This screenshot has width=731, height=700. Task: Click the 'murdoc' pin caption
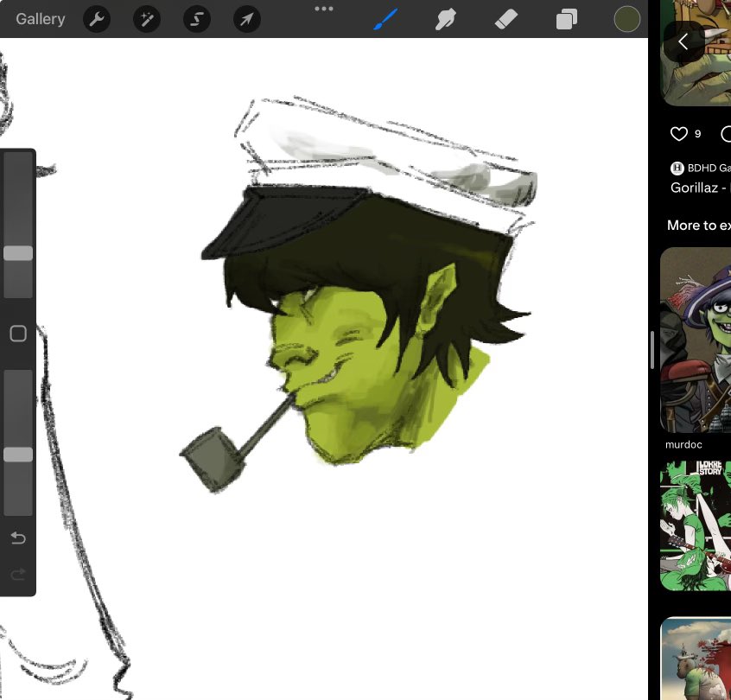click(683, 444)
